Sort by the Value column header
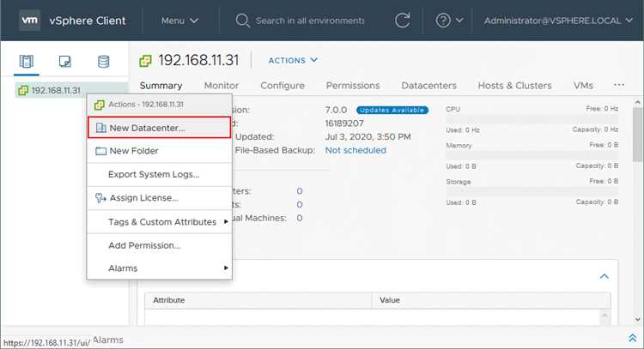Image resolution: width=644 pixels, height=349 pixels. (491, 300)
